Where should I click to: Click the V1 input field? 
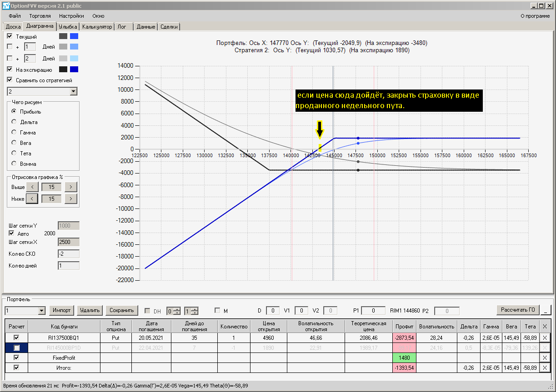302,311
